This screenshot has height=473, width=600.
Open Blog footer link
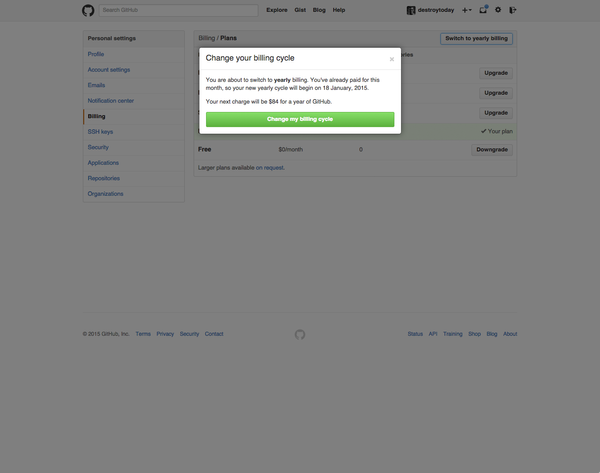pos(492,334)
